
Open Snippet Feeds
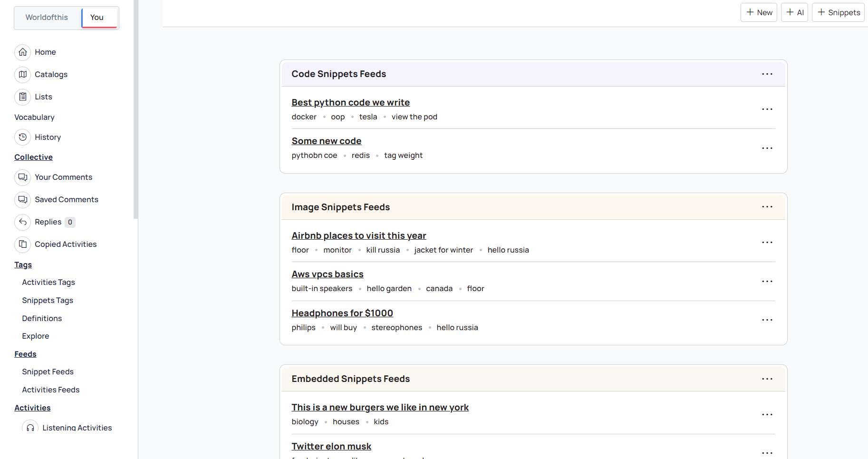click(48, 372)
